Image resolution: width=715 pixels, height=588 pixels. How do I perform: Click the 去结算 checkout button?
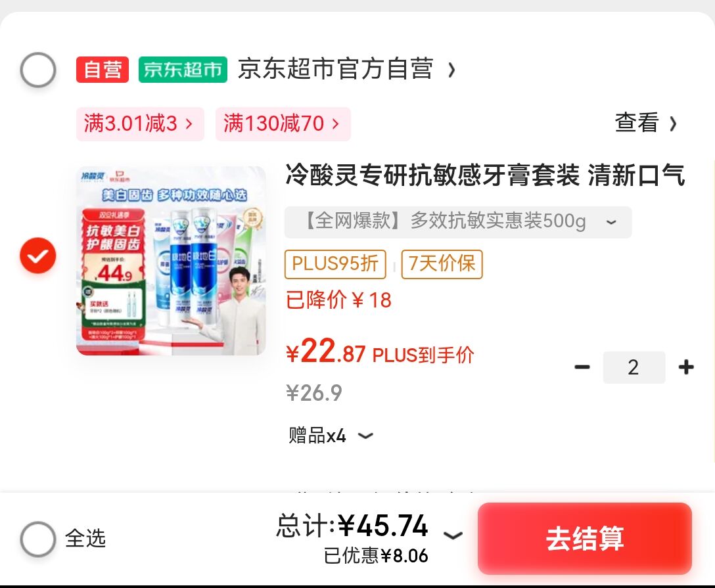tap(585, 538)
